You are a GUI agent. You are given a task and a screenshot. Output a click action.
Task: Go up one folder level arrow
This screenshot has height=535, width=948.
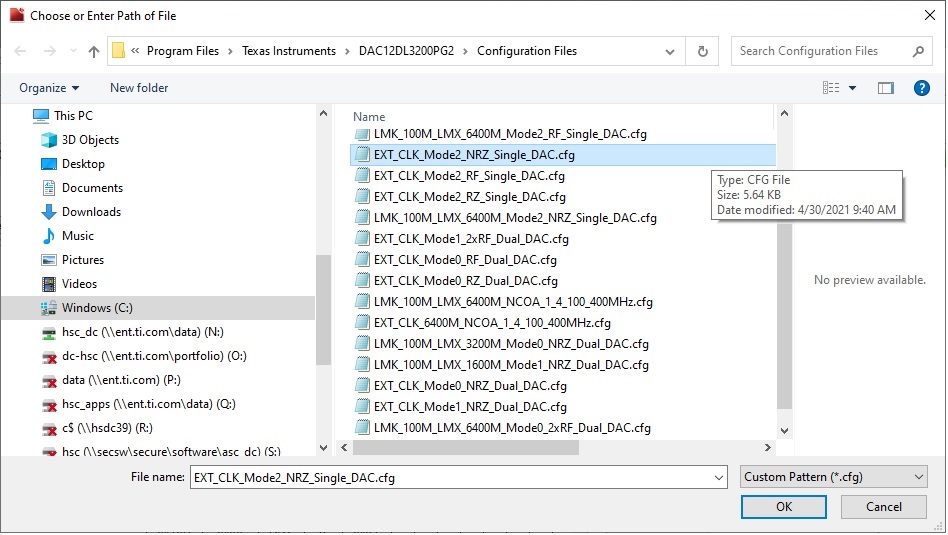click(x=94, y=51)
